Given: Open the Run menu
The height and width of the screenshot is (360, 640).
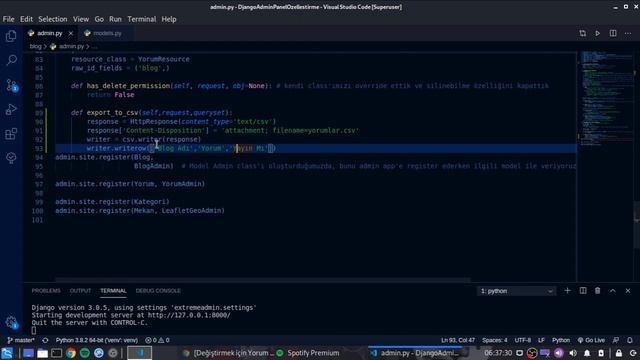Looking at the screenshot, I should 116,19.
